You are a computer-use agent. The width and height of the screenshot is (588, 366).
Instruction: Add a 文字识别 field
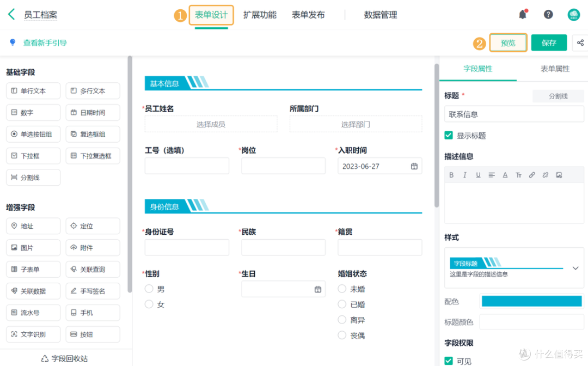click(x=33, y=334)
